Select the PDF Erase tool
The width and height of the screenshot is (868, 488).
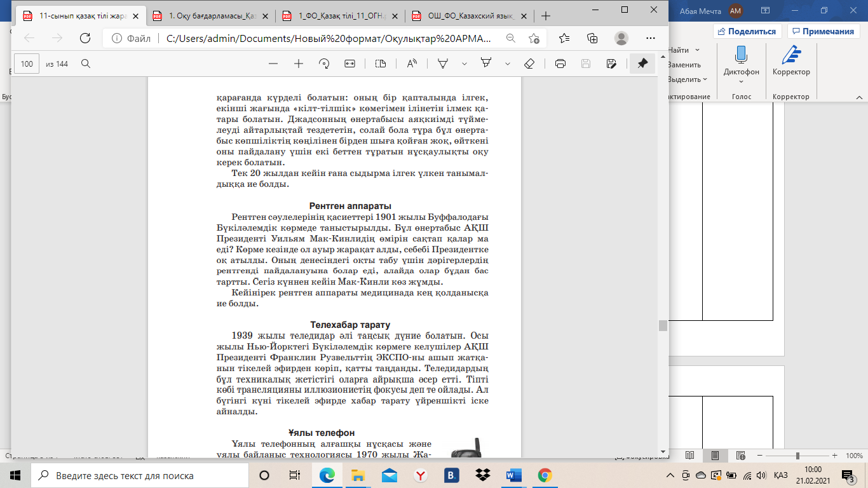(529, 64)
